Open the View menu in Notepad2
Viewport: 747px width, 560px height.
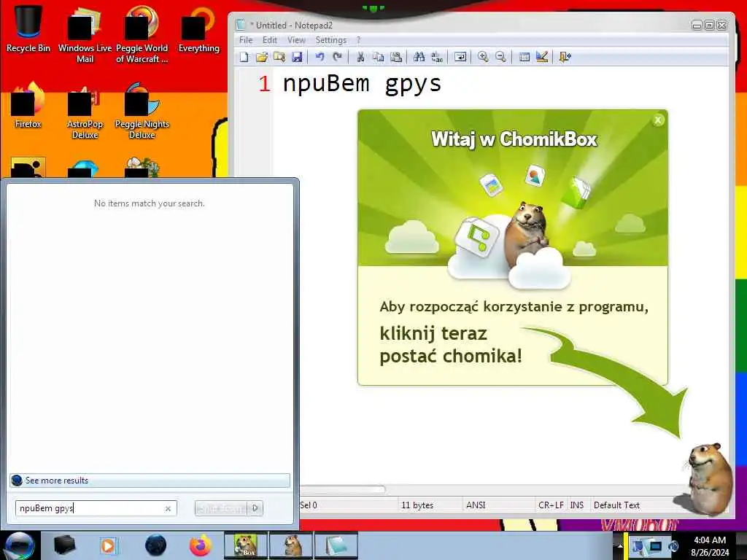(x=296, y=40)
